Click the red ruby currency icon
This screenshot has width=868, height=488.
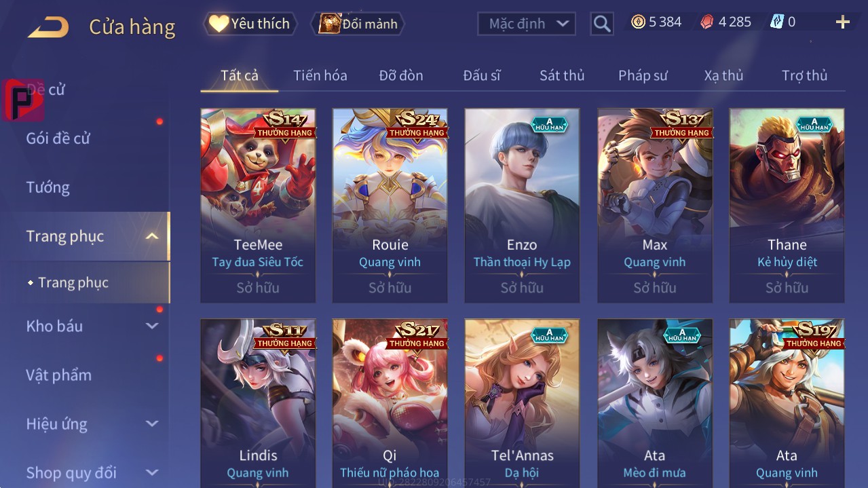pyautogui.click(x=706, y=22)
